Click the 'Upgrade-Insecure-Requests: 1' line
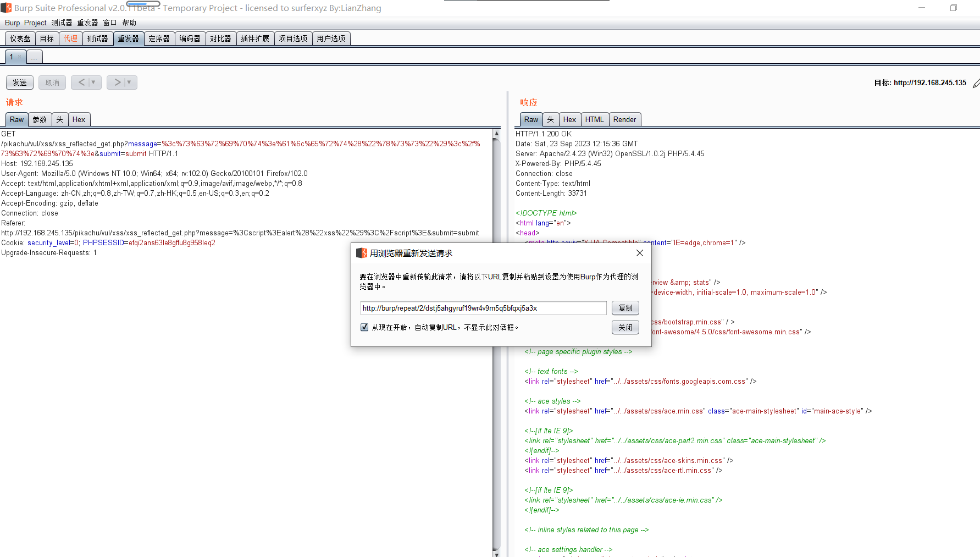 click(x=49, y=252)
